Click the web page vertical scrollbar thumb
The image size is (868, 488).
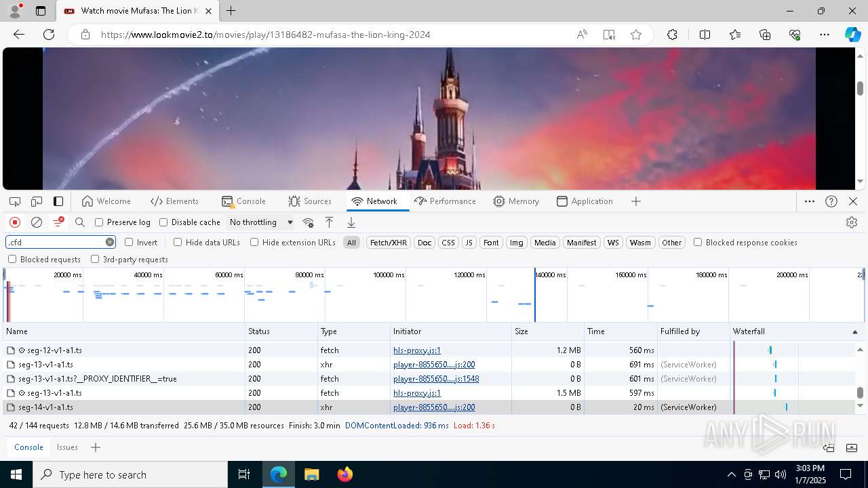click(x=860, y=88)
